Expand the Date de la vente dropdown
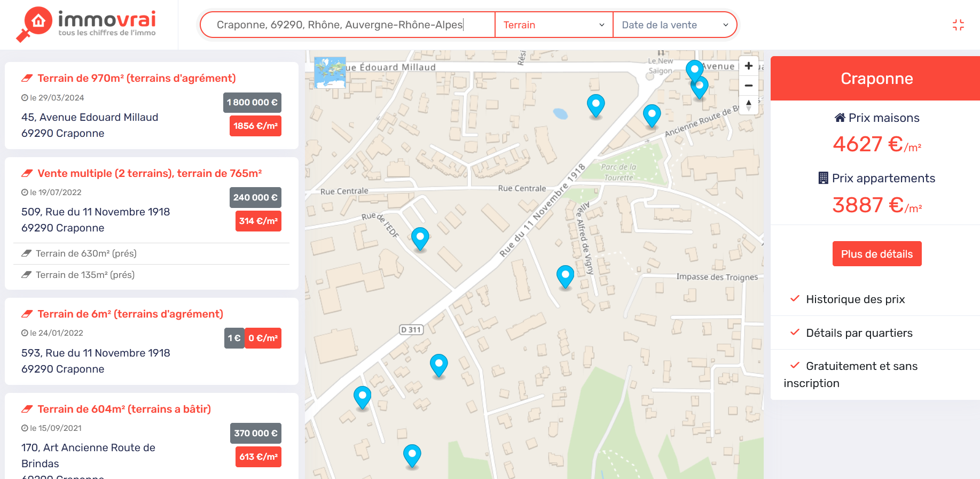This screenshot has height=479, width=980. (x=675, y=25)
